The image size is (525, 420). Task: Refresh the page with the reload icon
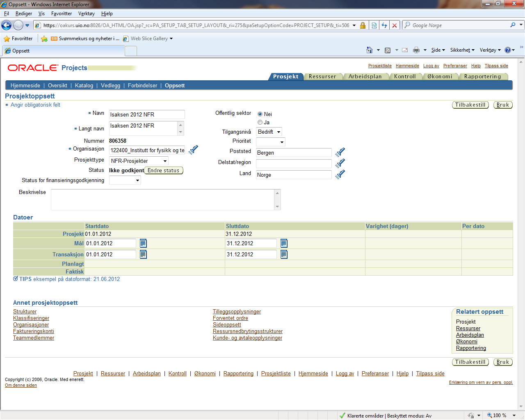point(384,25)
